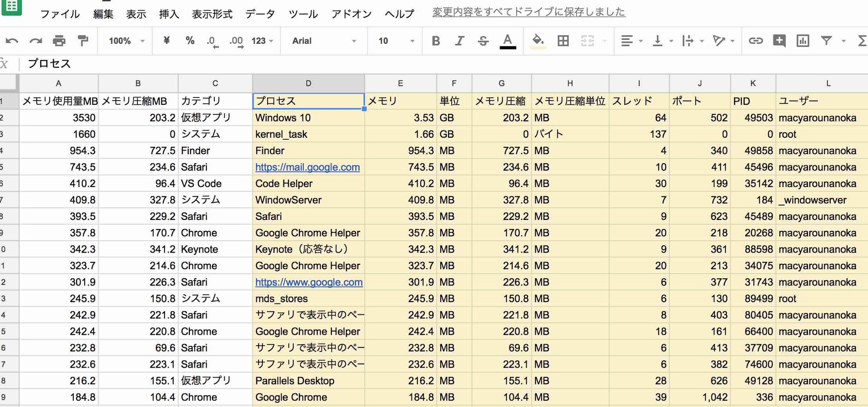Select column D header
The width and height of the screenshot is (868, 407).
[x=308, y=83]
